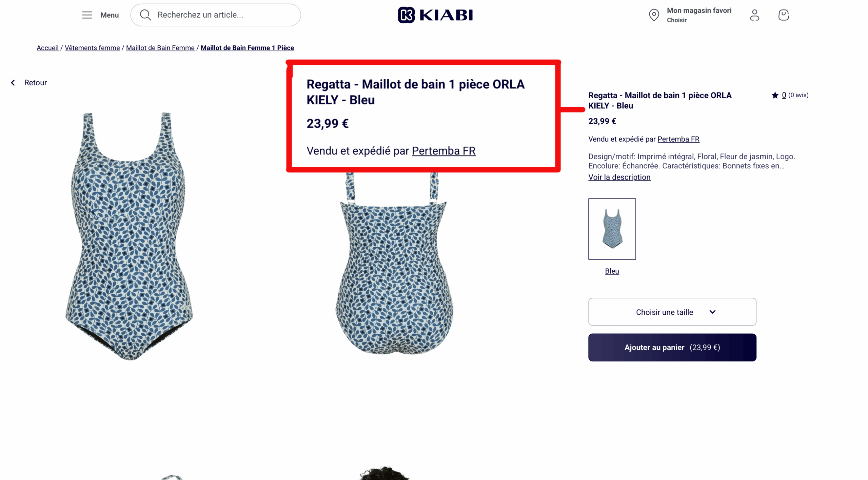The width and height of the screenshot is (868, 480).
Task: Open front view swimsuit image
Action: (129, 236)
